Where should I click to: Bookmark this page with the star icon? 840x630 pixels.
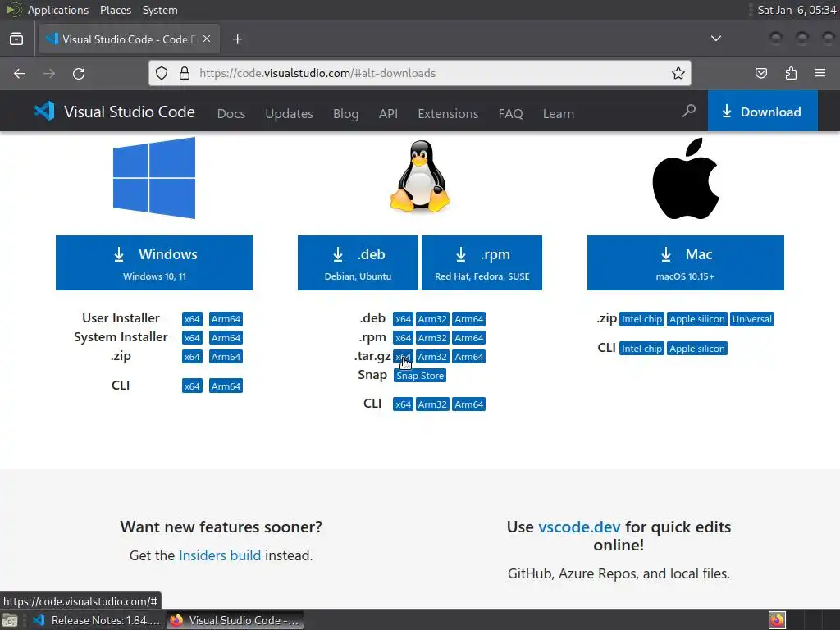[678, 73]
